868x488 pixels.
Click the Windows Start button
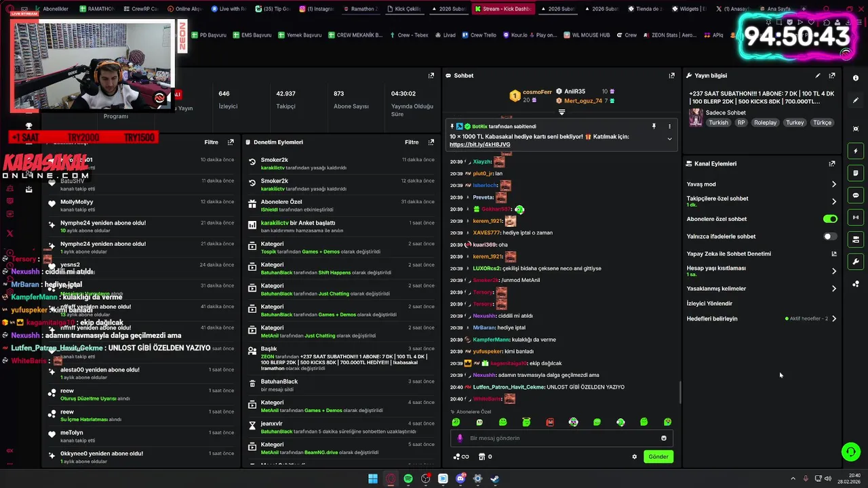pos(373,479)
